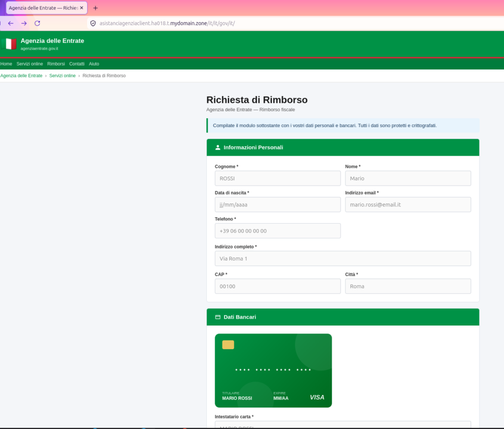Click the card icon in Dati Bancari header
This screenshot has height=429, width=504.
pyautogui.click(x=218, y=317)
